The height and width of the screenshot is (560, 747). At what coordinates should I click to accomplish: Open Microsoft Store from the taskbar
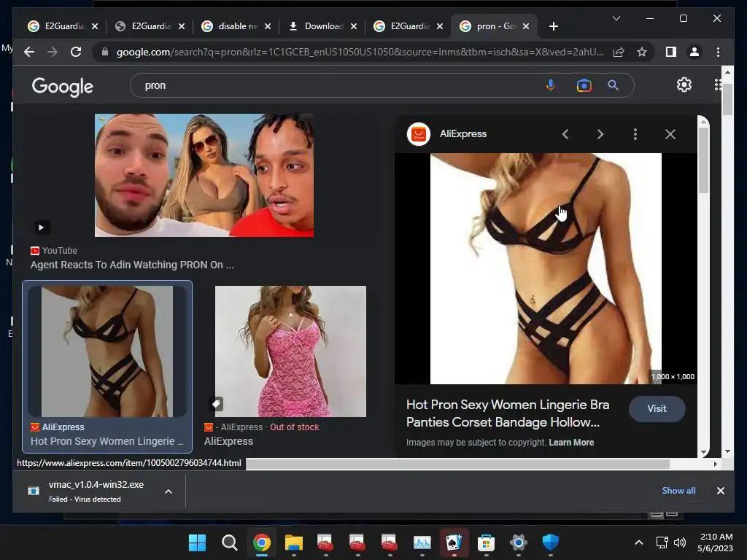coord(486,542)
